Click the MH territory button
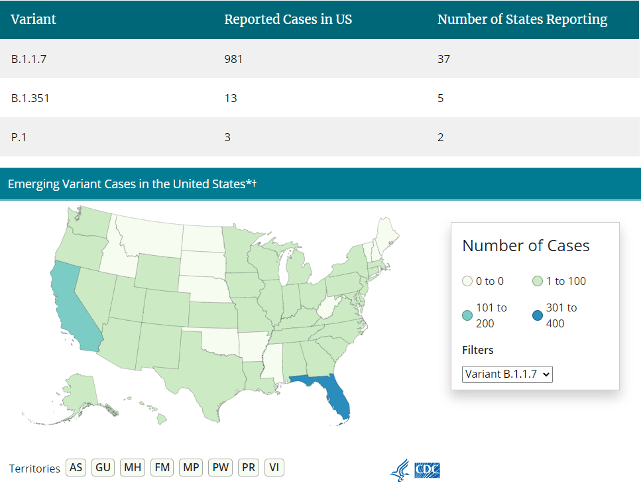Viewport: 642px width, 504px height. (x=132, y=468)
